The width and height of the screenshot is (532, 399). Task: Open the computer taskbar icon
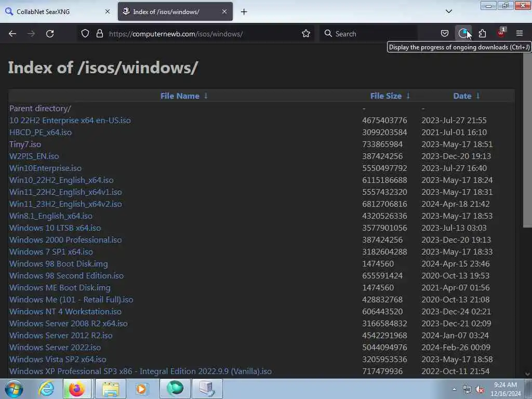pos(207,389)
